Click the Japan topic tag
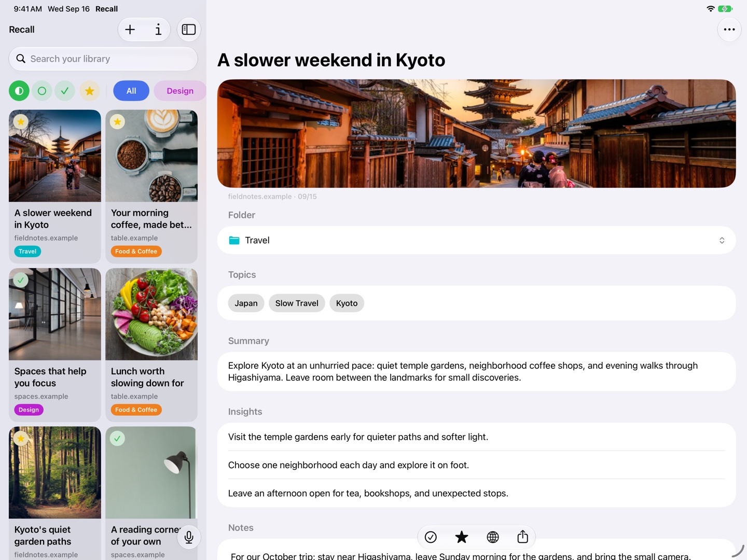747x560 pixels. [246, 303]
